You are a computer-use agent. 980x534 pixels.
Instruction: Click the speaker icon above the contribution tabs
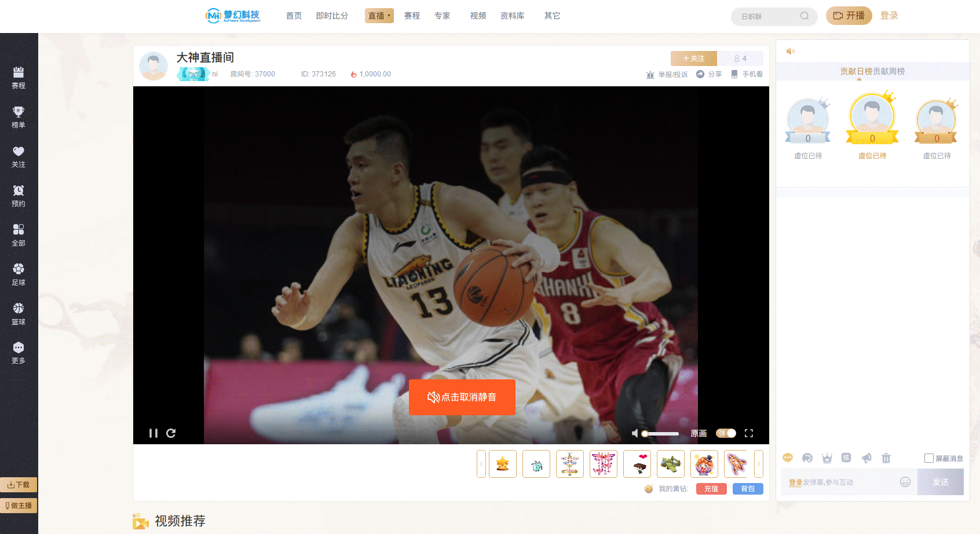(x=790, y=52)
